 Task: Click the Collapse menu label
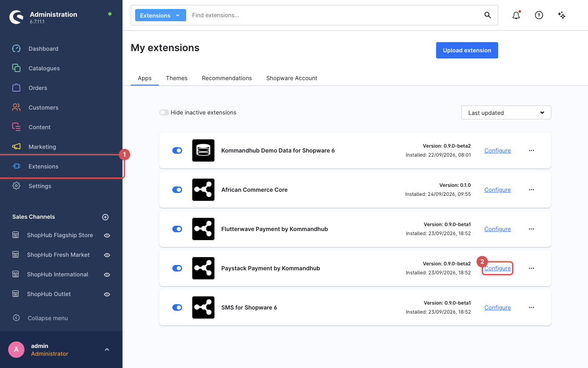pos(48,318)
